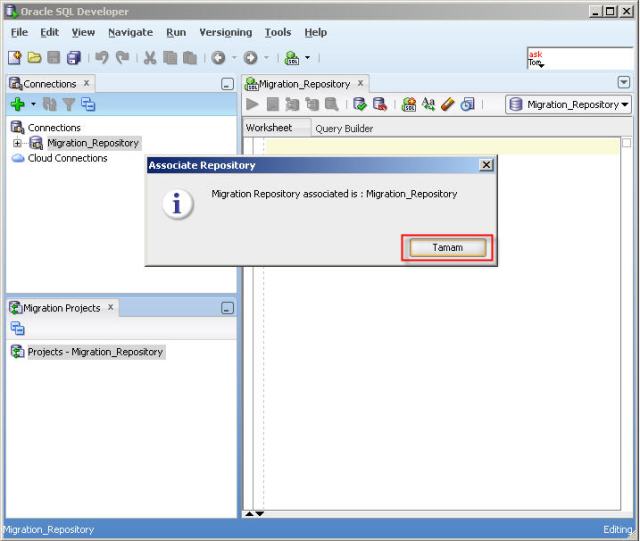Open Migration_Repository connection combo box
The height and width of the screenshot is (541, 640).
(x=569, y=105)
